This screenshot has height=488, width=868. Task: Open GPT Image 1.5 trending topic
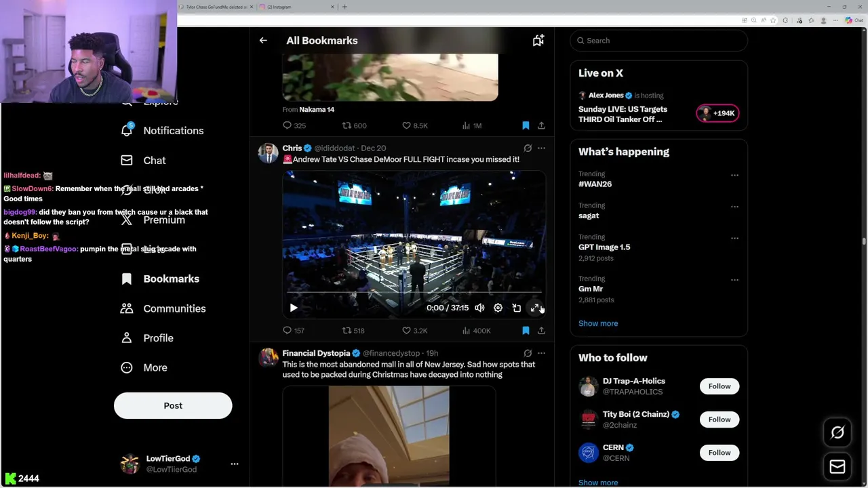pyautogui.click(x=604, y=247)
